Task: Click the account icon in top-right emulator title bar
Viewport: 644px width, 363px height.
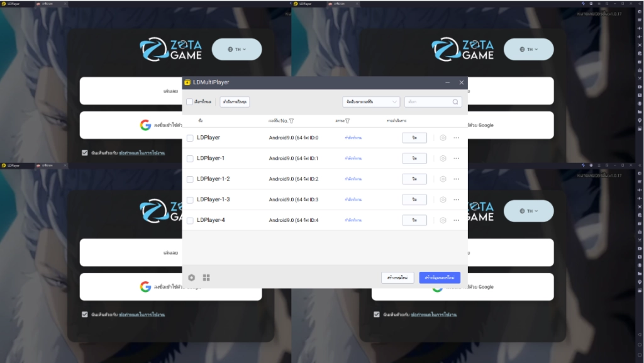Action: coord(591,4)
